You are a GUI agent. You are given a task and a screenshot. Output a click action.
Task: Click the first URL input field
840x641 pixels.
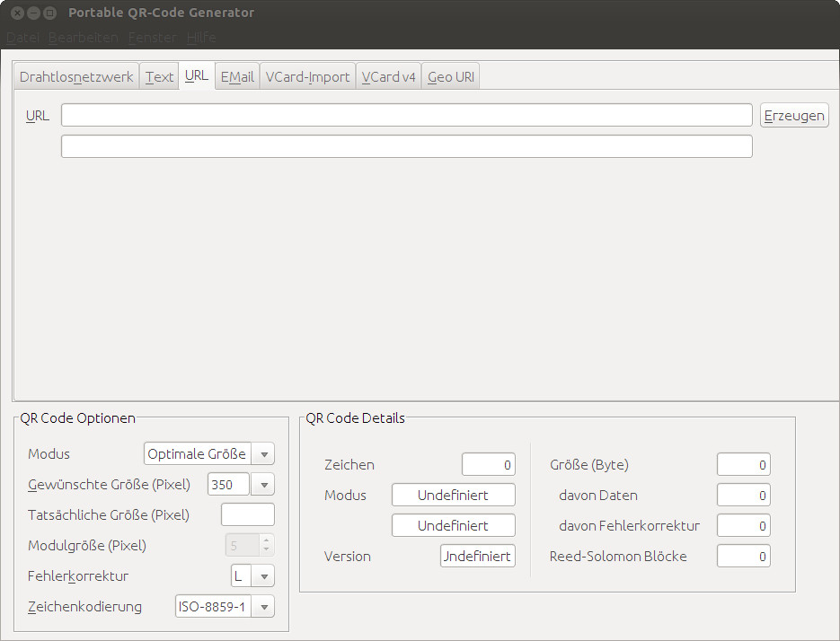click(x=406, y=115)
